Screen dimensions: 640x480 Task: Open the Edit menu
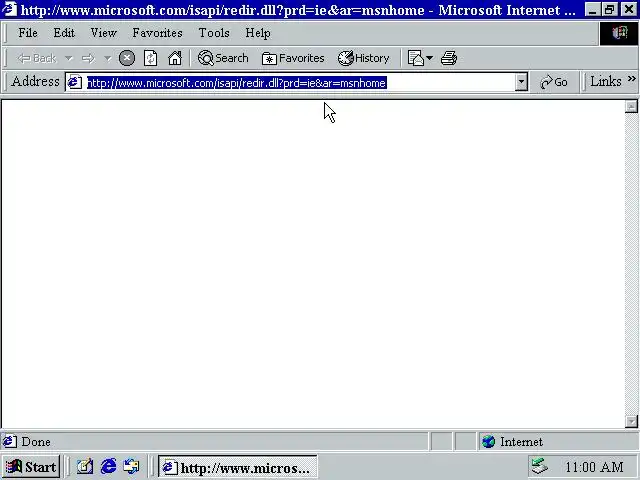pos(64,33)
